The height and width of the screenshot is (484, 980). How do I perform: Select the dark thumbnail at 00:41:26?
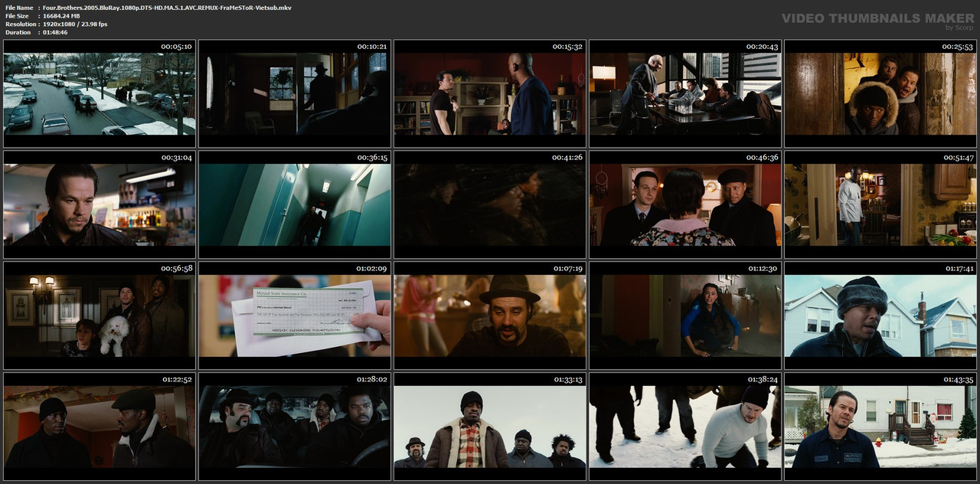tap(490, 204)
